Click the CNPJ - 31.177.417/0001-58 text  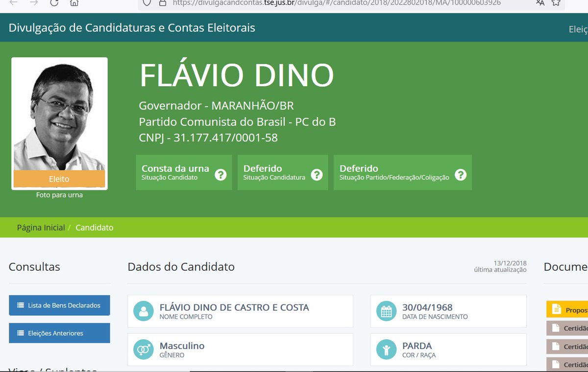[208, 138]
